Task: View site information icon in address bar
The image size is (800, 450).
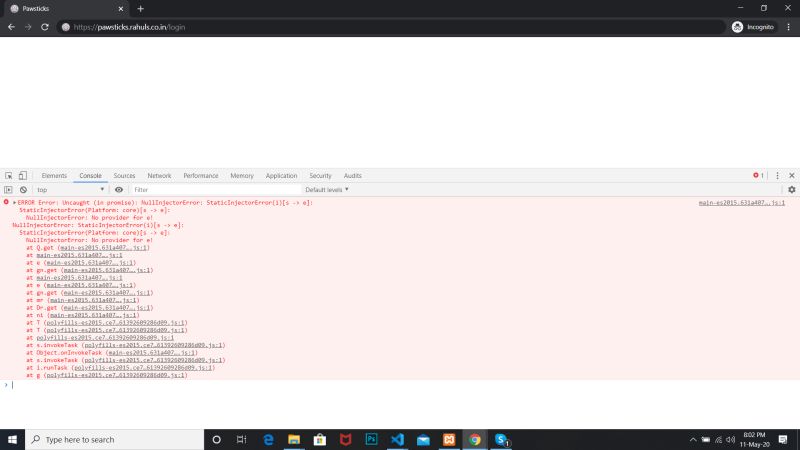Action: pyautogui.click(x=66, y=27)
